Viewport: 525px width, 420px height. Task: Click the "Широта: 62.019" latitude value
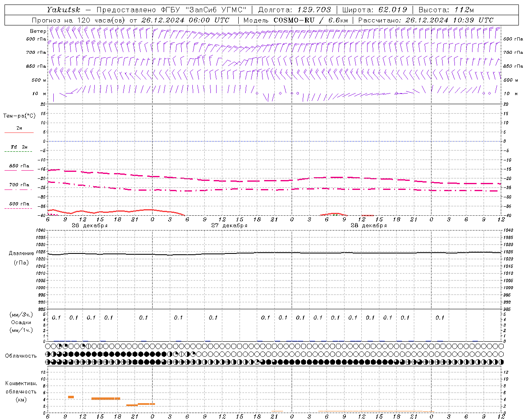click(374, 10)
